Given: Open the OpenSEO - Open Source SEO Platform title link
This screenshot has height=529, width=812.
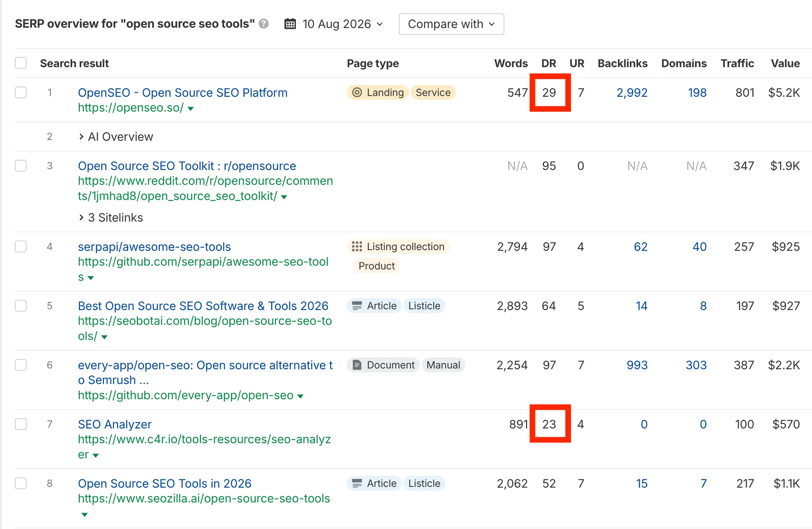Looking at the screenshot, I should 183,93.
